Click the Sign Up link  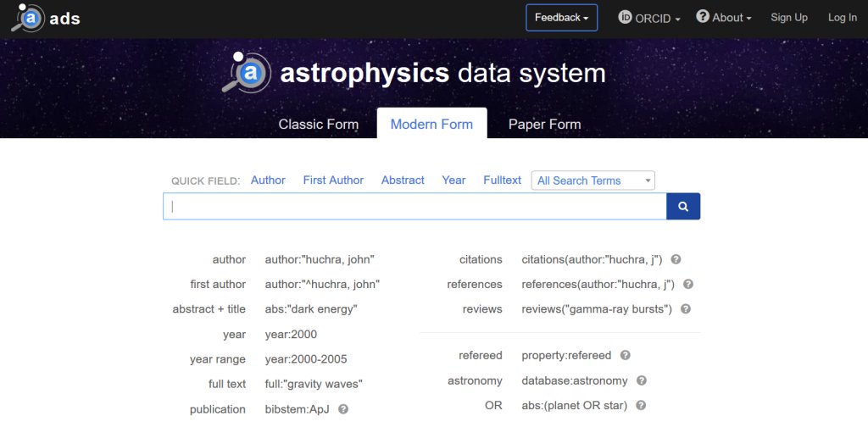(789, 18)
